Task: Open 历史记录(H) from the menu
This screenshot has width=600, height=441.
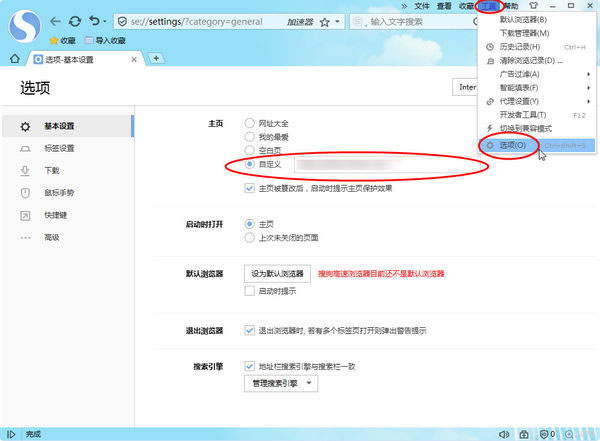Action: coord(519,47)
